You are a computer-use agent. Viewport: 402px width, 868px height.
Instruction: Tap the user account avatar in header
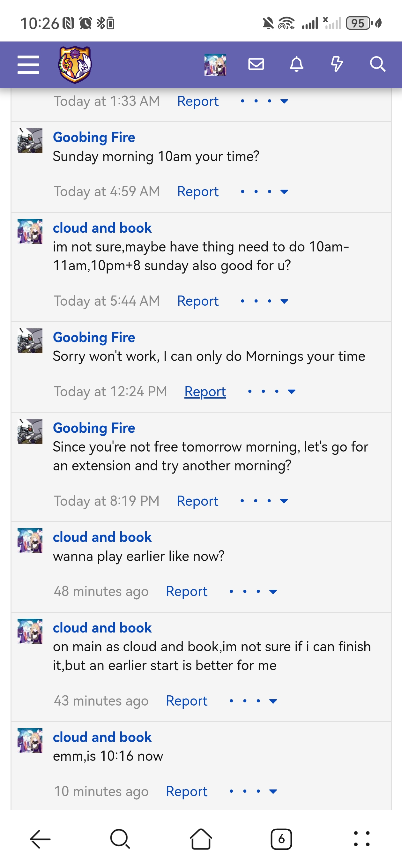click(x=215, y=64)
